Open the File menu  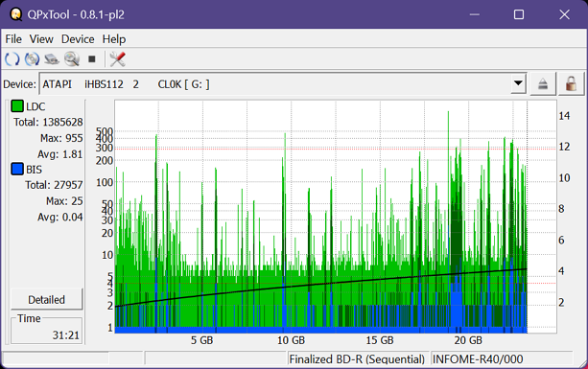click(13, 39)
